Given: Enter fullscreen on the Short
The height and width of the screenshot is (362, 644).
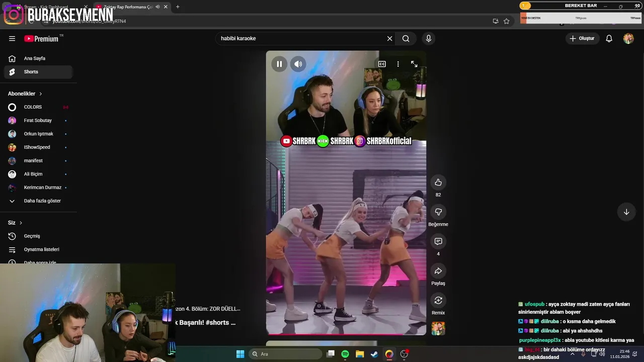Looking at the screenshot, I should (414, 64).
